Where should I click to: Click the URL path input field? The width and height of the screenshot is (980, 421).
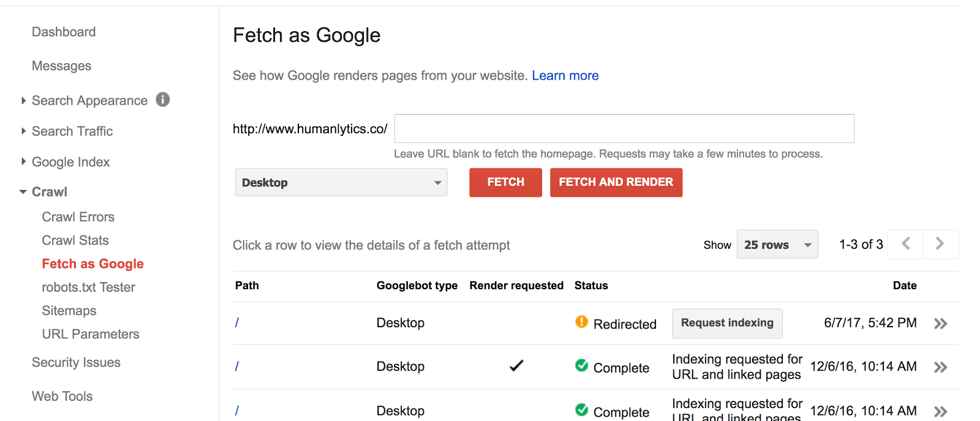(x=624, y=129)
